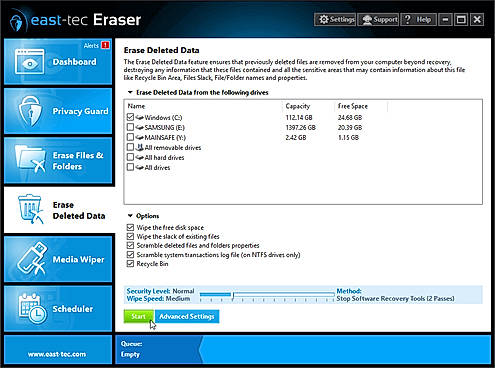Open Advanced Settings
Screen dimensions: 495x368
[187, 316]
